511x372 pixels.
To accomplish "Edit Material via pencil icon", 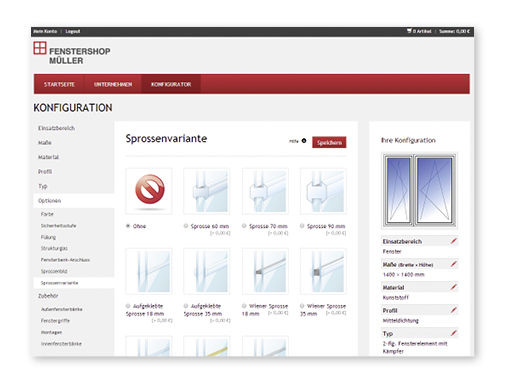I will [x=453, y=287].
